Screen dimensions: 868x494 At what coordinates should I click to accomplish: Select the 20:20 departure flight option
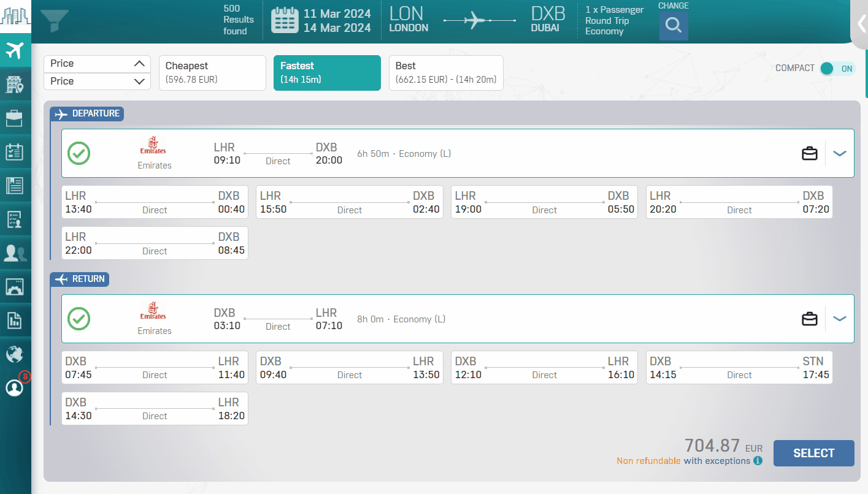739,202
